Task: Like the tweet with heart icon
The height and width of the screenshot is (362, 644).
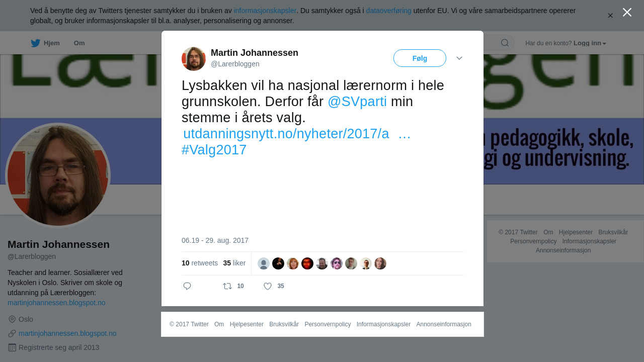Action: (268, 286)
